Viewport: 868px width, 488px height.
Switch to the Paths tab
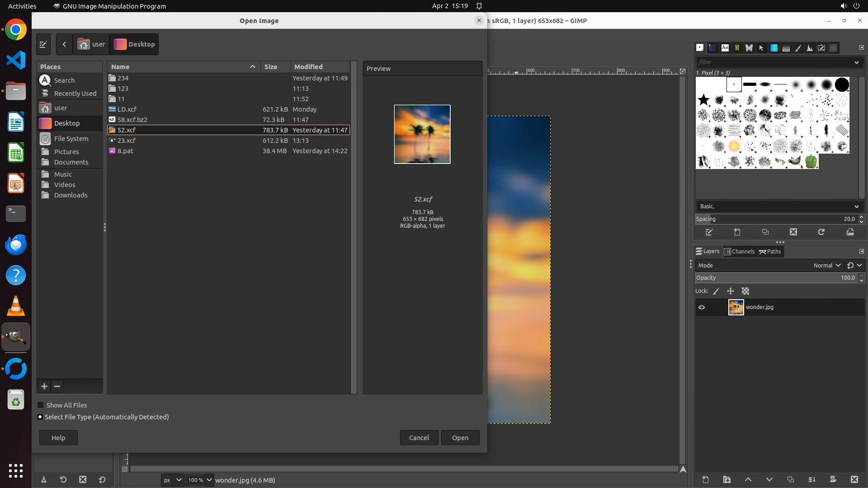pos(770,252)
